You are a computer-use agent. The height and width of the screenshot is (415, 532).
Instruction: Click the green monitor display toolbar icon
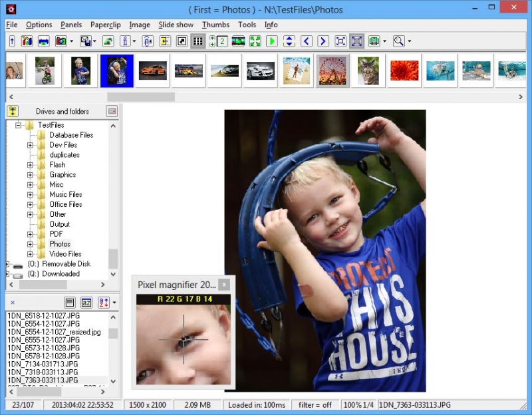pos(374,41)
